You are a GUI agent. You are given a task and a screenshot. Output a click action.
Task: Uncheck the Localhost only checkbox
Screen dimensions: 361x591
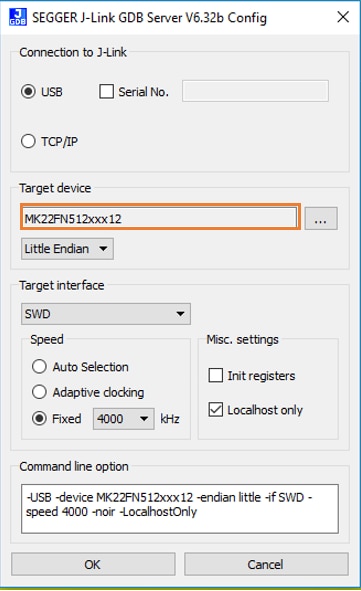click(216, 410)
